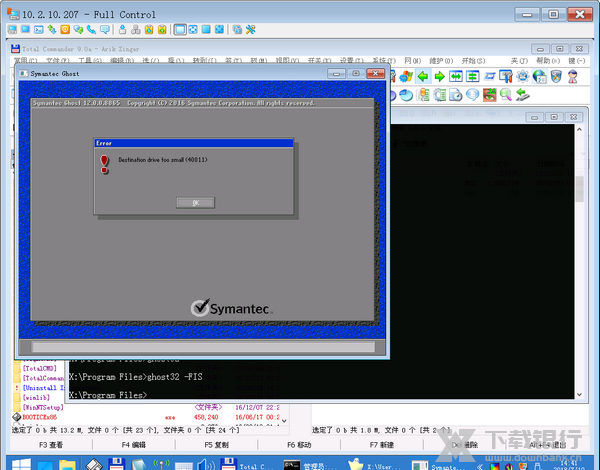
Task: Click the Symantec Ghost title bar
Action: (172, 73)
